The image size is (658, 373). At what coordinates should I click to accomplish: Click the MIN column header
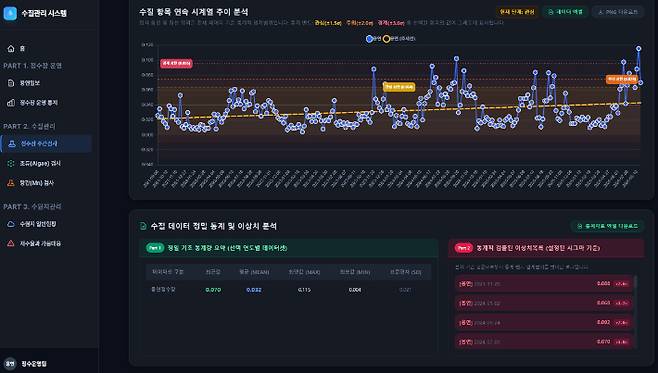tap(355, 272)
